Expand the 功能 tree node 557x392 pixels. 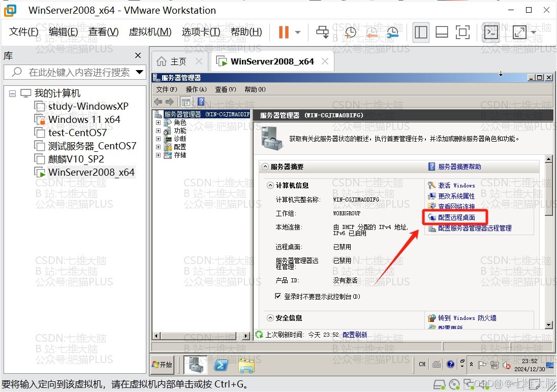(x=159, y=130)
